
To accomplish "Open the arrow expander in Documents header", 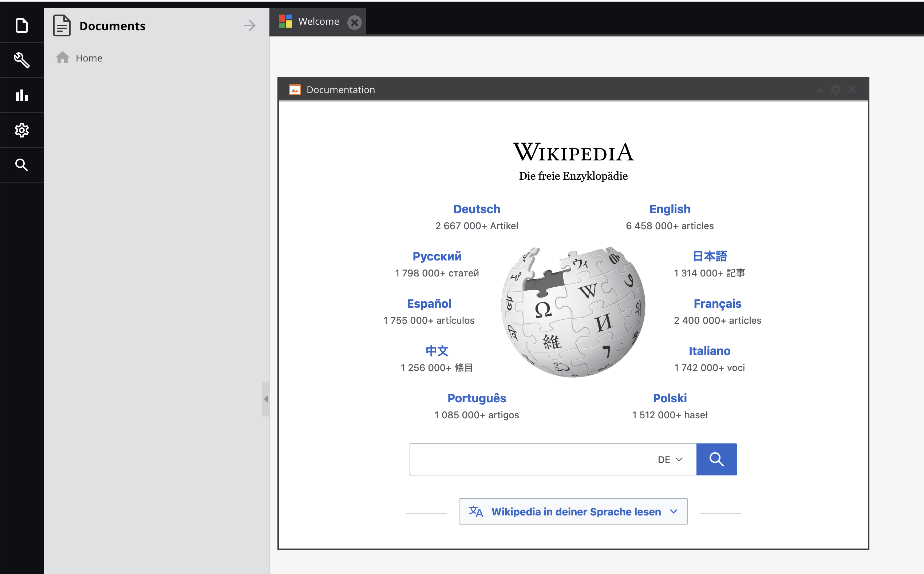I will coord(250,25).
